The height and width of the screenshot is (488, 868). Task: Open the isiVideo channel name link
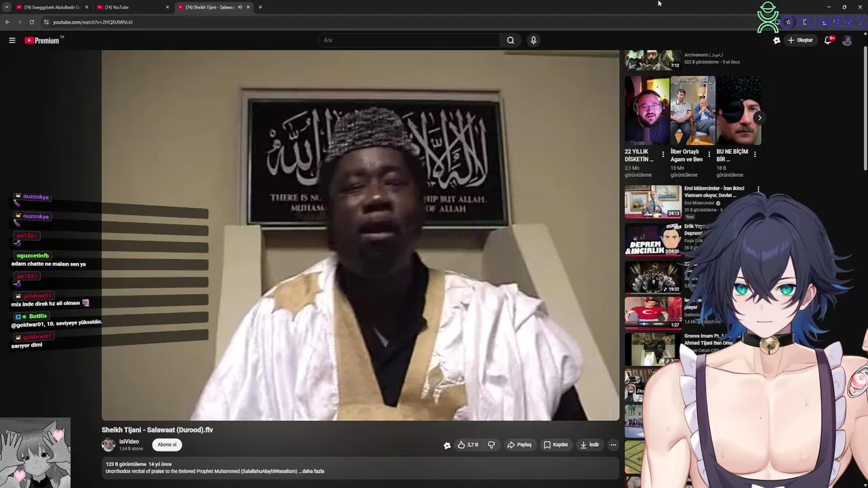tap(129, 441)
